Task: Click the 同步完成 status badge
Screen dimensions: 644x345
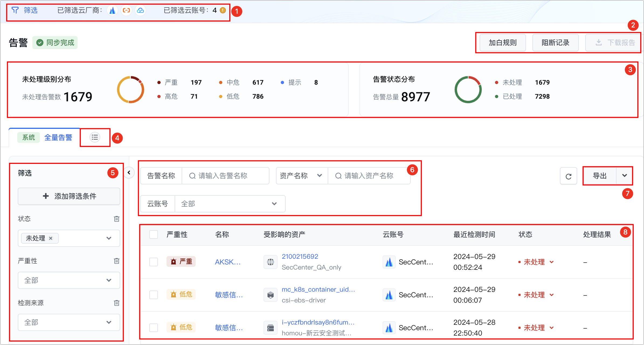Action: [55, 43]
